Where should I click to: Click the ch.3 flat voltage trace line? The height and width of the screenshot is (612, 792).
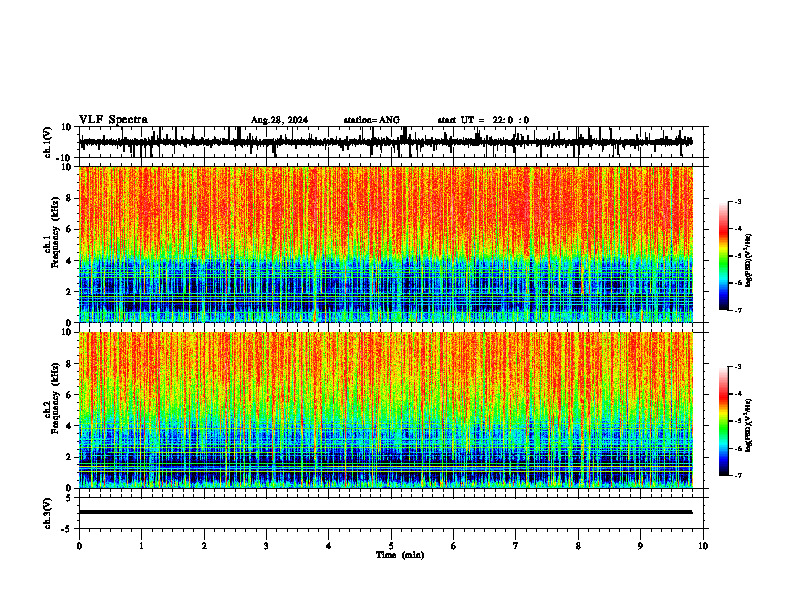click(386, 512)
